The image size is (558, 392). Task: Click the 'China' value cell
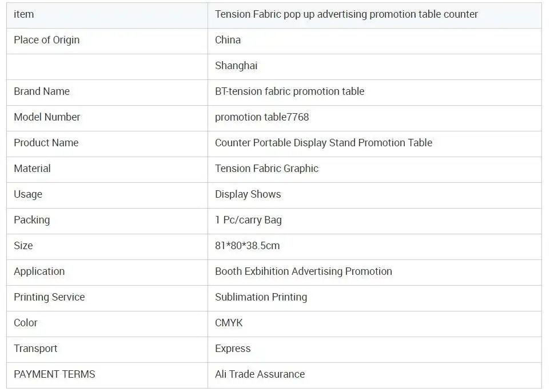228,40
